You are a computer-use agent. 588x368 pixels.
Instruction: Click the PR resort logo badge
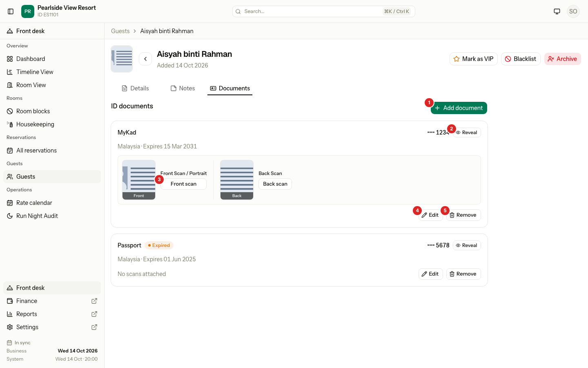click(28, 11)
